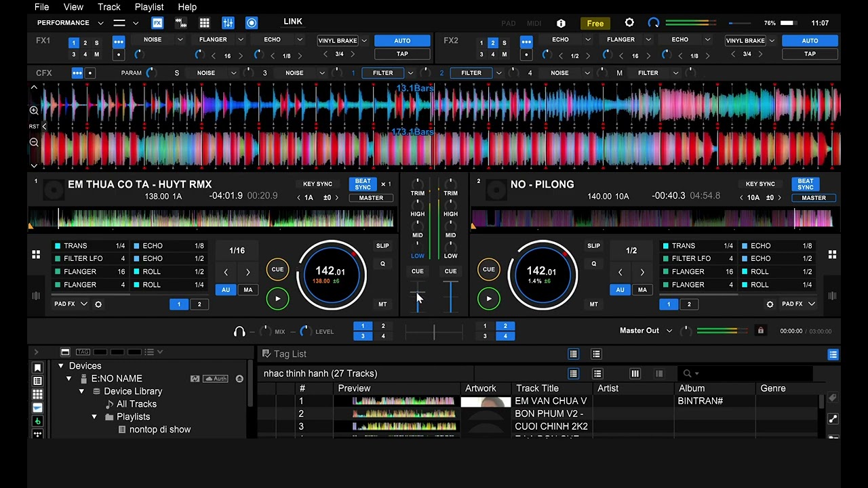Open the Playlist menu

click(149, 7)
